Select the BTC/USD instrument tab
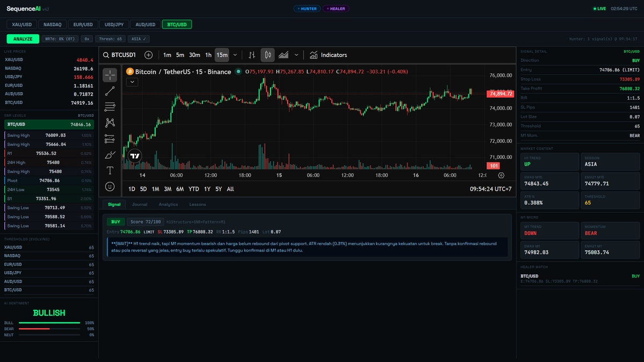This screenshot has height=362, width=644. [x=177, y=25]
